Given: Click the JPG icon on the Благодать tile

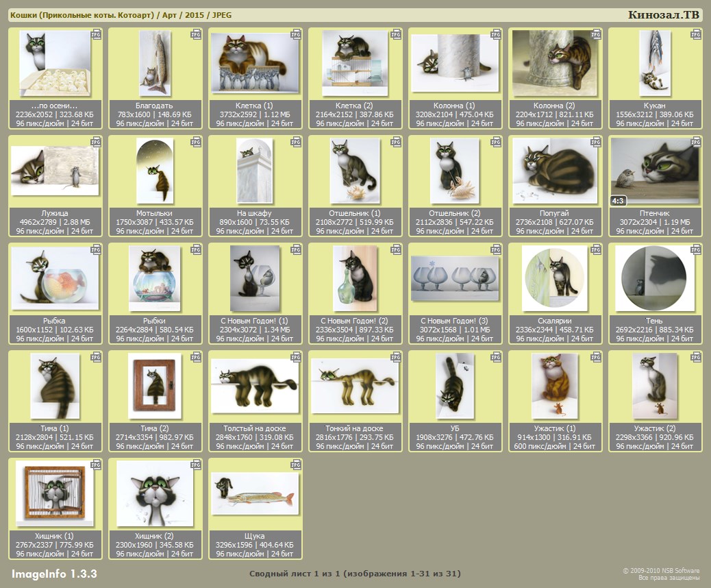Looking at the screenshot, I should coord(196,34).
